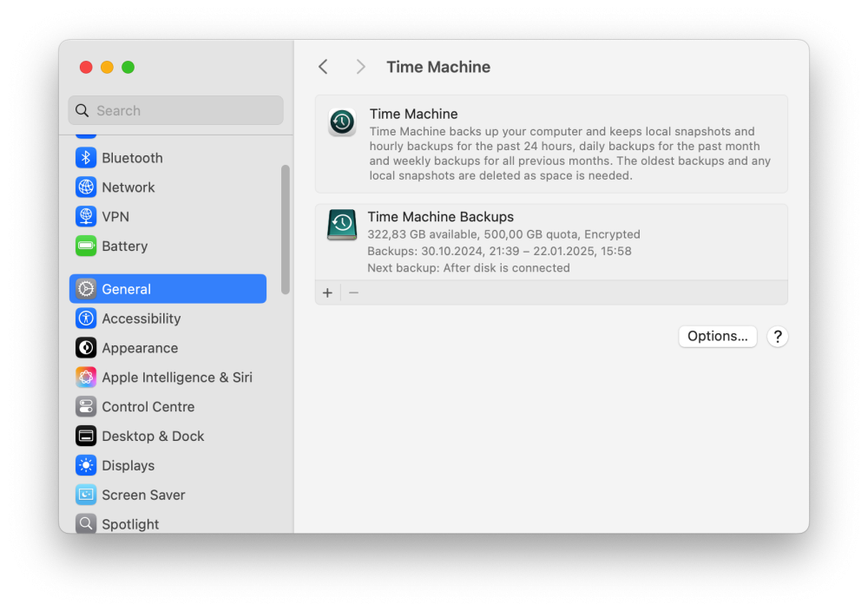
Task: Select the Appearance icon
Action: coord(86,347)
